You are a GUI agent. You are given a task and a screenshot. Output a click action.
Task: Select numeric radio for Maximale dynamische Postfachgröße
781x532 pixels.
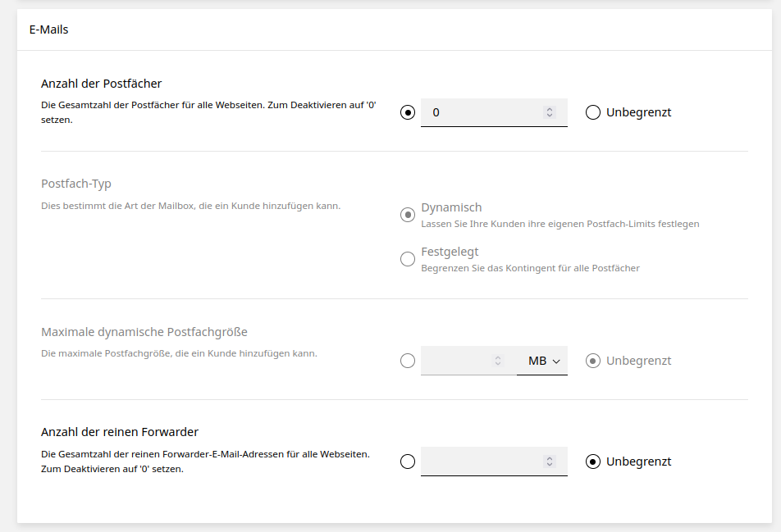tap(408, 361)
